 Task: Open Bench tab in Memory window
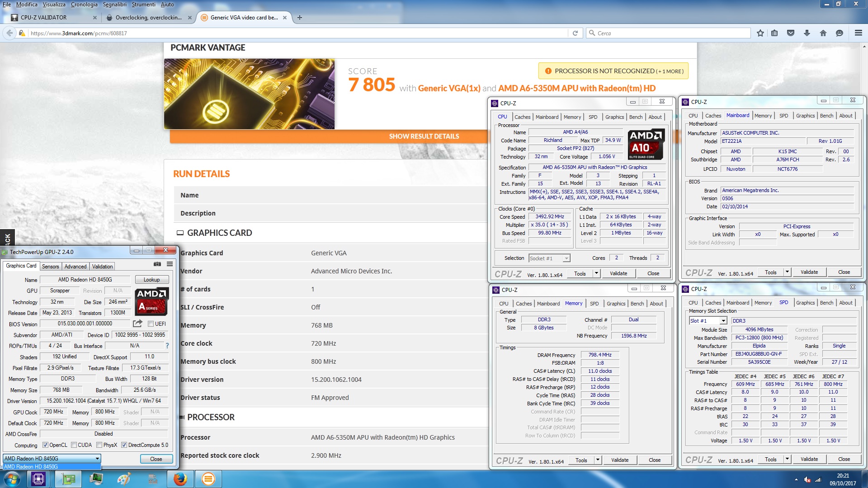tap(637, 304)
